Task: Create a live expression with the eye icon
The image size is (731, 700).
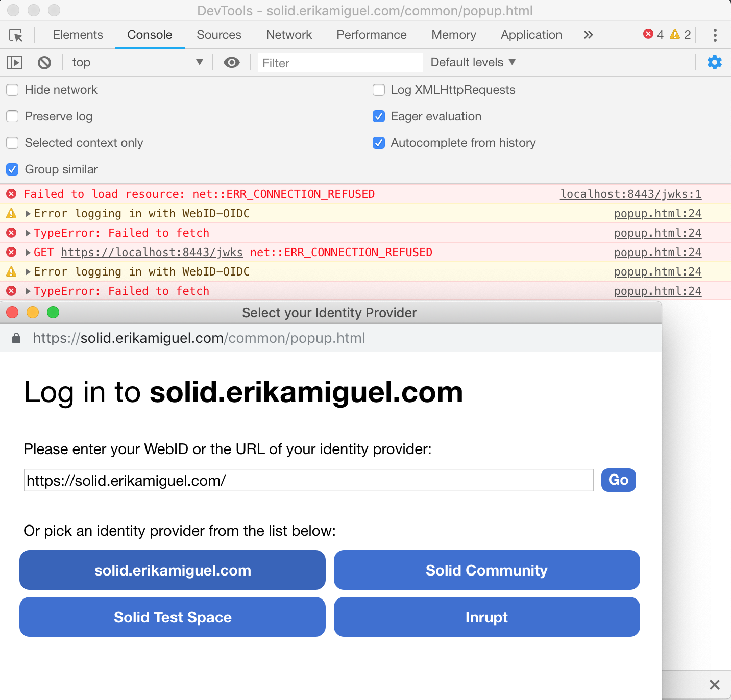Action: click(x=231, y=62)
